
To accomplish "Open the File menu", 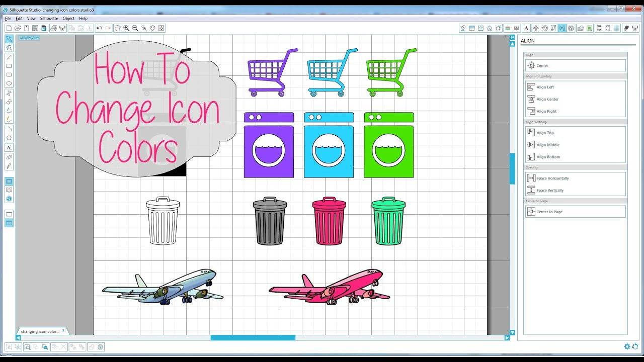I will (x=8, y=18).
